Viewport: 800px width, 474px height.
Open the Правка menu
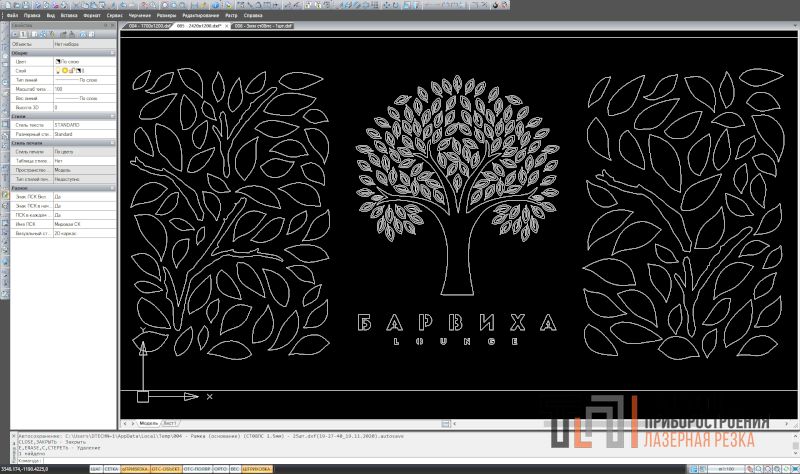32,15
